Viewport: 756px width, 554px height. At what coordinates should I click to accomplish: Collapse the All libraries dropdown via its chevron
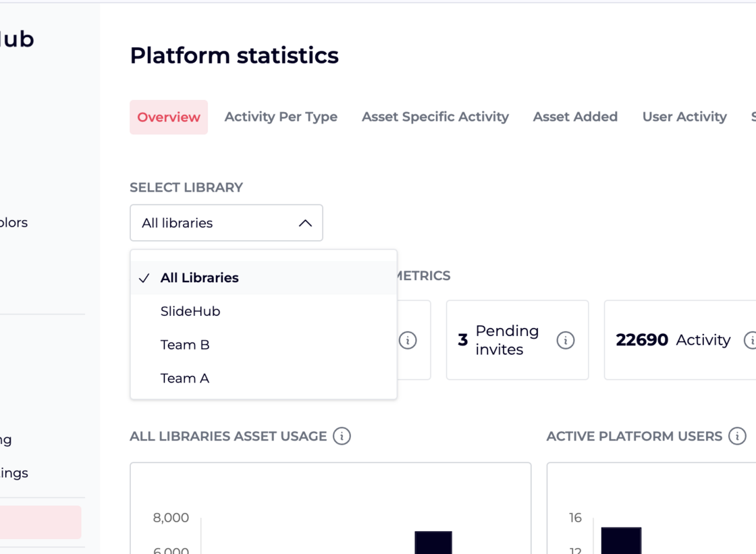pyautogui.click(x=305, y=223)
